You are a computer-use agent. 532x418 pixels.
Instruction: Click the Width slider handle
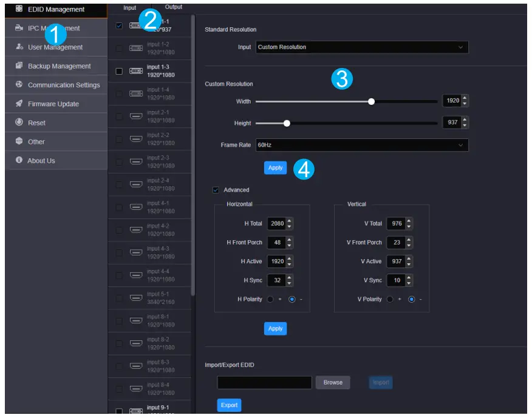(371, 102)
